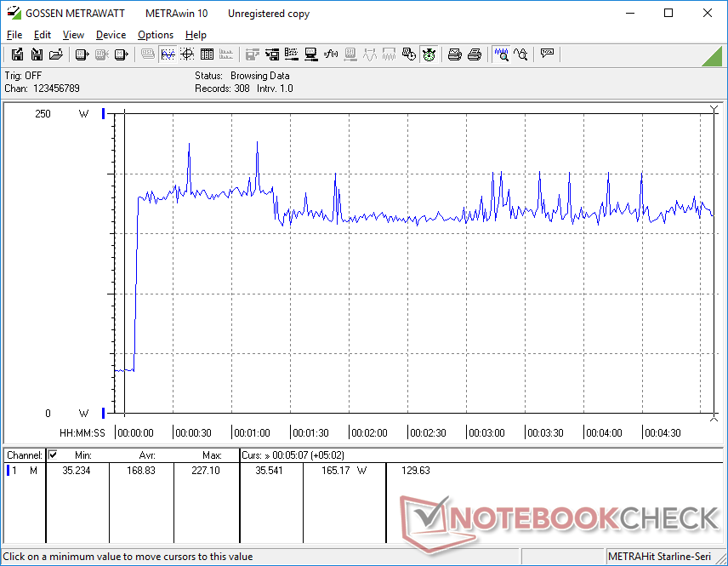728x566 pixels.
Task: Click the import-to-disk toolbar icon
Action: click(37, 54)
